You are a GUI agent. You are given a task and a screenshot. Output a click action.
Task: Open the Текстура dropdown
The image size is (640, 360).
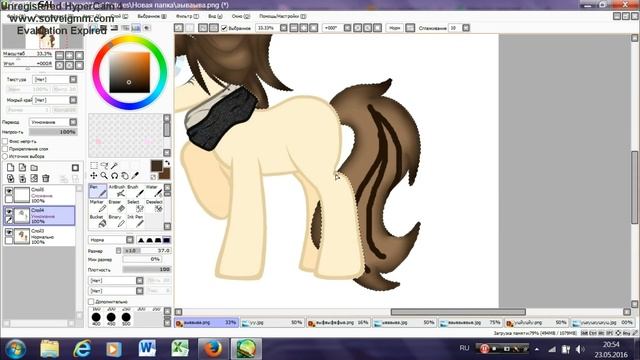tap(73, 79)
